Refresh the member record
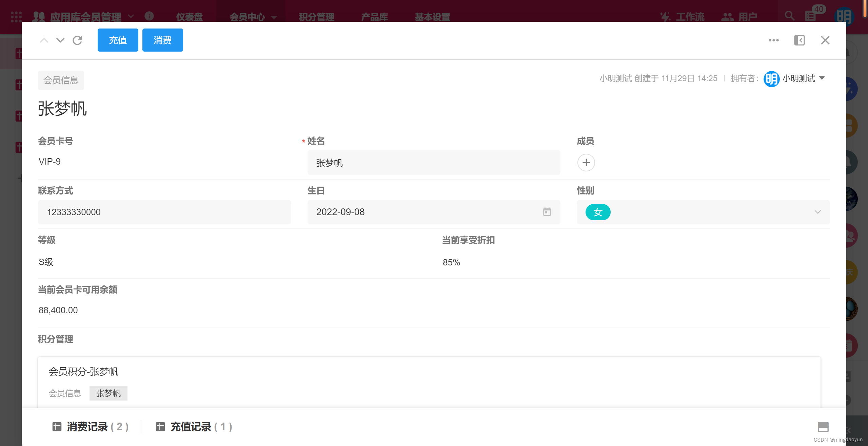This screenshot has width=868, height=446. tap(77, 40)
